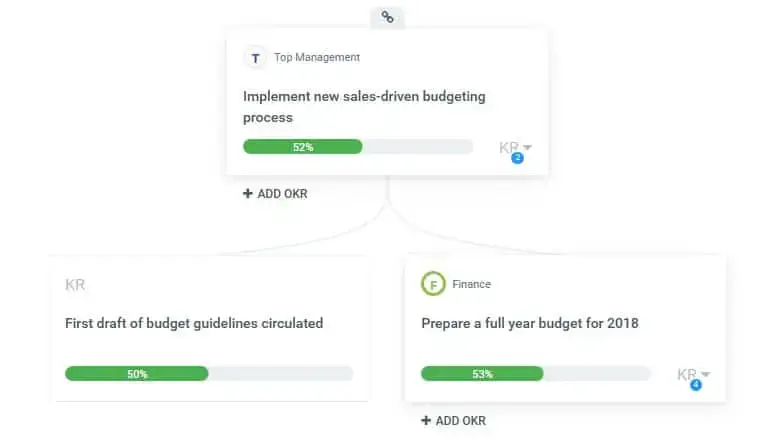Screen dimensions: 779x440
Task: Click the Top Management "T" avatar
Action: [x=255, y=58]
